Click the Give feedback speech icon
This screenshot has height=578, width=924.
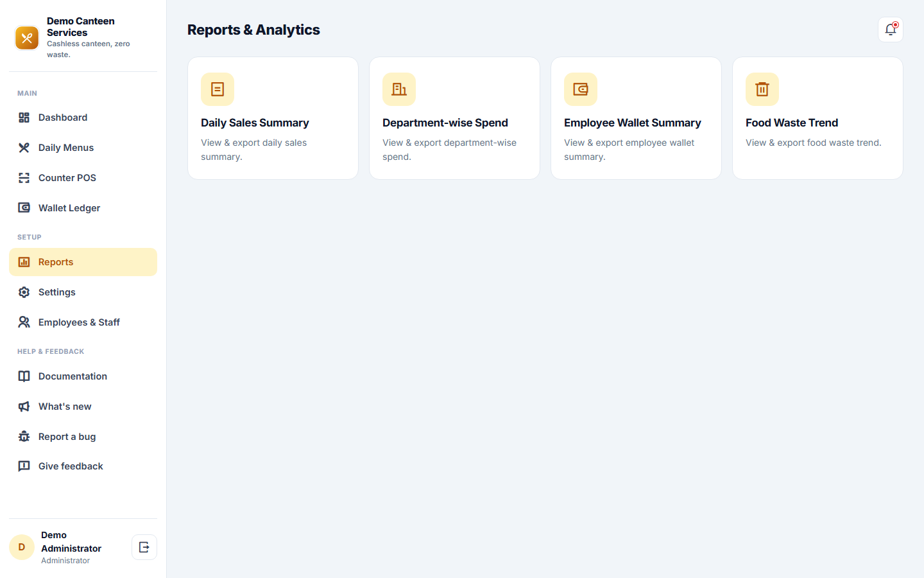tap(24, 466)
